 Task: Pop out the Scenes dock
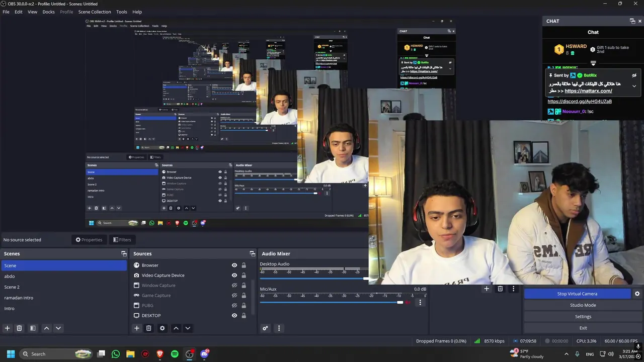[124, 254]
